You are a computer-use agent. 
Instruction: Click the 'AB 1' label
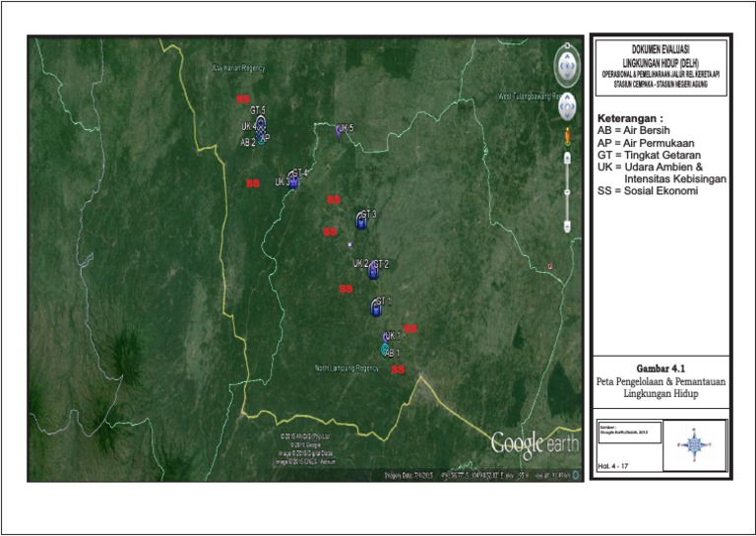393,353
